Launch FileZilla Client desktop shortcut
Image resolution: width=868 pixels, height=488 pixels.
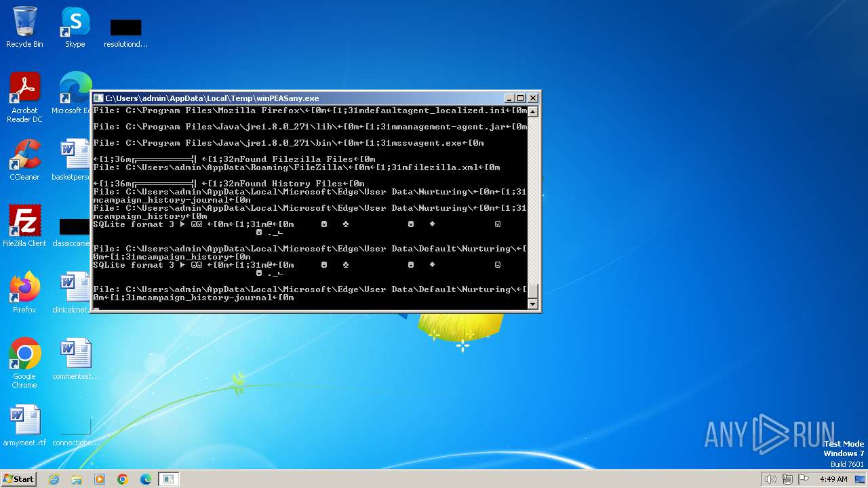(24, 226)
